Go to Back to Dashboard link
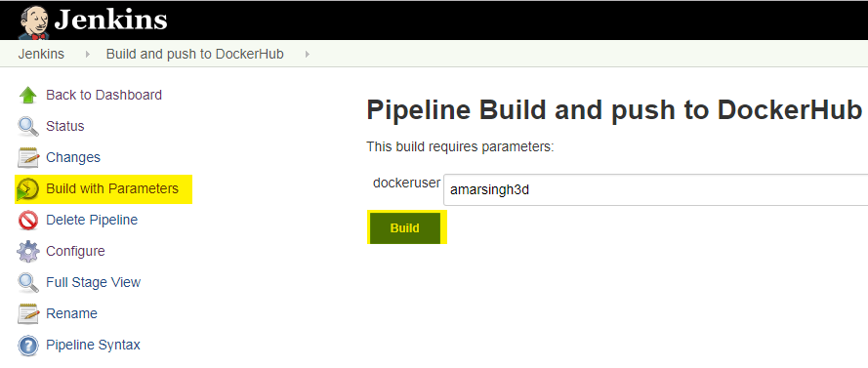 click(x=104, y=96)
